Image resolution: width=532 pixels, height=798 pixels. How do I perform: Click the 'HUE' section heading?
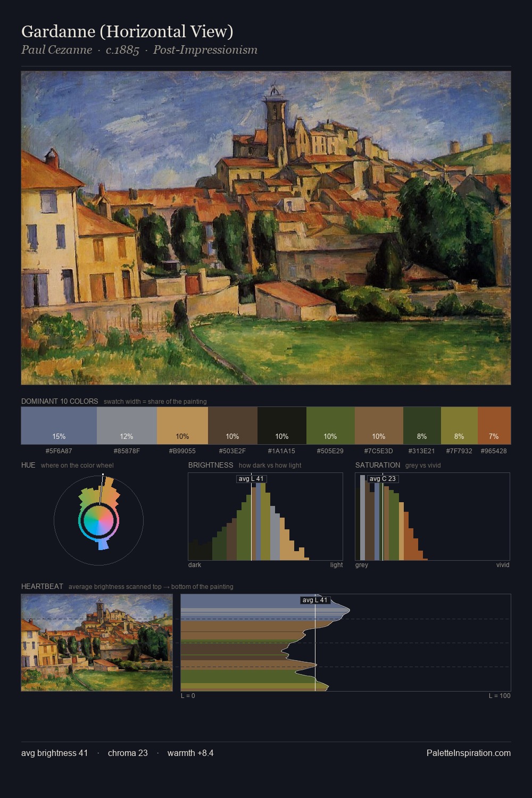point(28,465)
